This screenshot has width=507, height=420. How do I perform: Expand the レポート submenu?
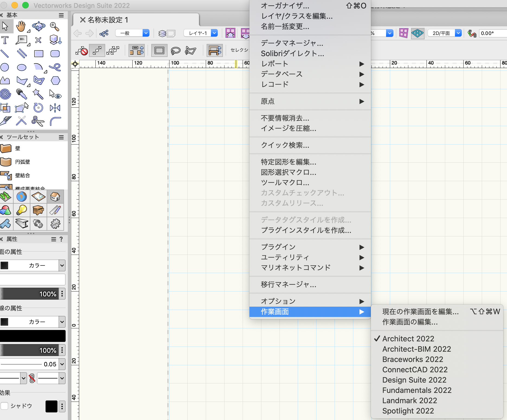pos(310,64)
